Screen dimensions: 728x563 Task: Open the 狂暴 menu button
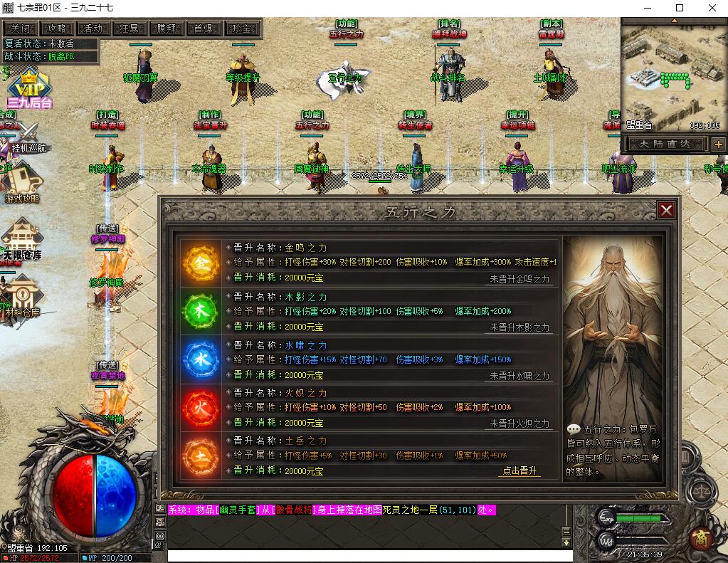[130, 28]
